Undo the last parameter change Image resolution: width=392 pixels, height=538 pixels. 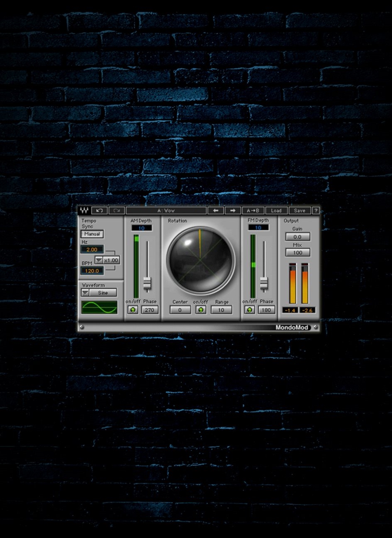[x=99, y=210]
